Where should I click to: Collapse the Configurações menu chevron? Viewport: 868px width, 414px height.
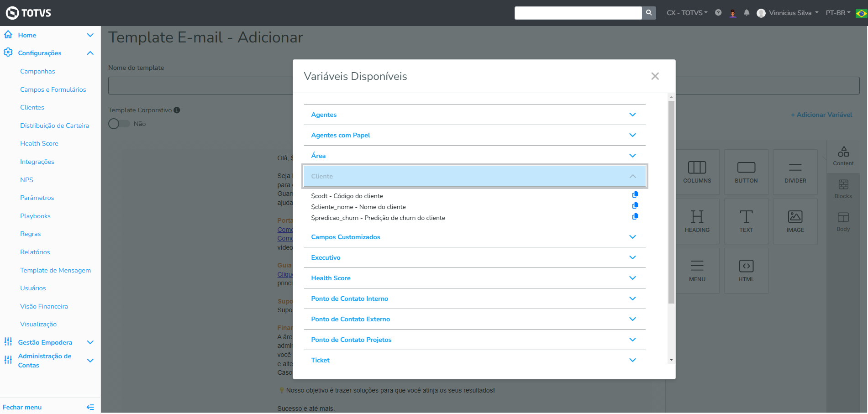click(x=90, y=53)
